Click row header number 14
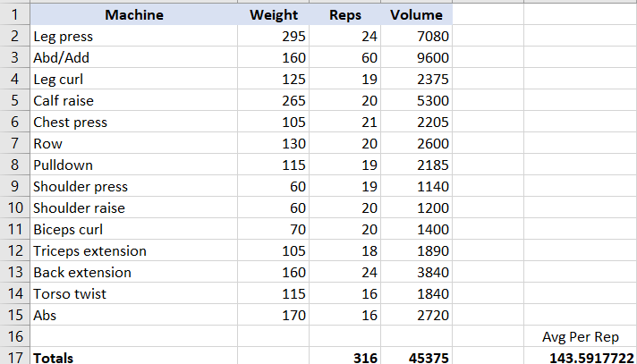The width and height of the screenshot is (637, 364). point(15,294)
